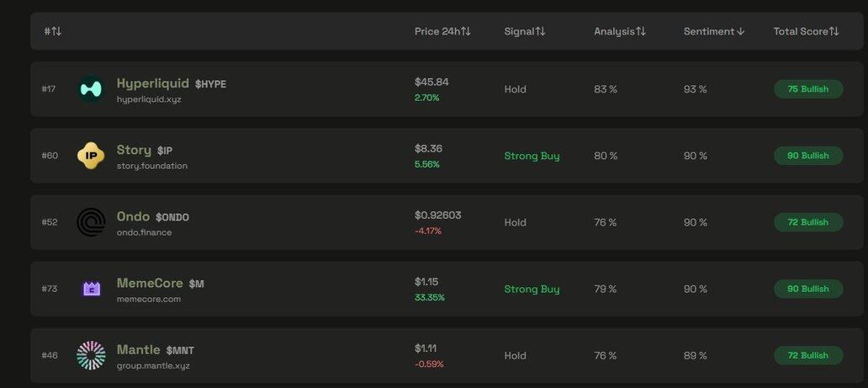The image size is (868, 388).
Task: Open the hyperliquid.xyz website link
Action: [149, 99]
